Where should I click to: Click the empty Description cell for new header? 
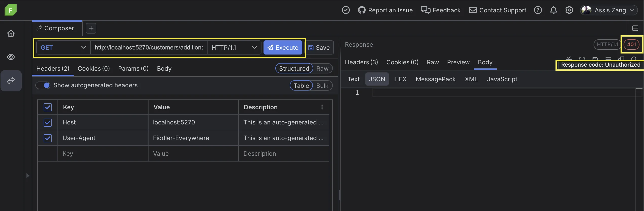click(x=284, y=153)
